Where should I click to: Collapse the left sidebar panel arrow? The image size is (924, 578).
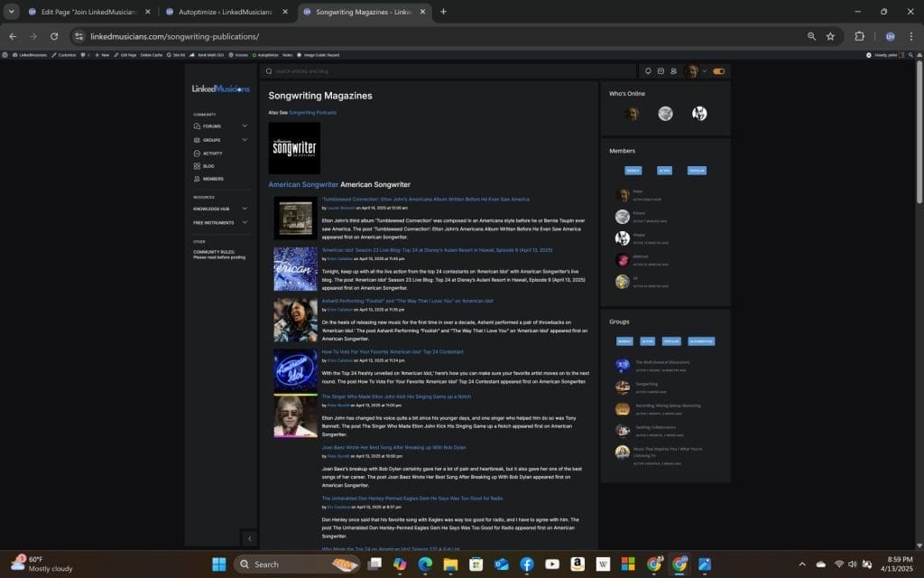click(250, 538)
